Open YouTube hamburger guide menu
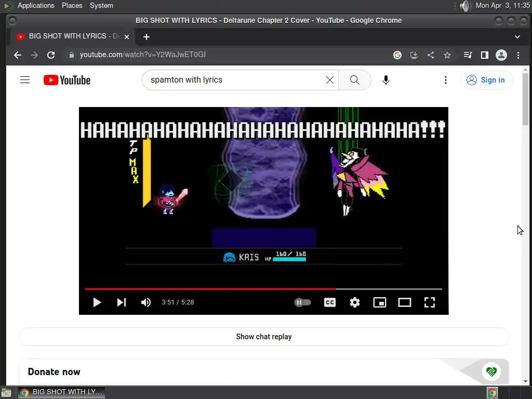The image size is (532, 399). (x=25, y=80)
